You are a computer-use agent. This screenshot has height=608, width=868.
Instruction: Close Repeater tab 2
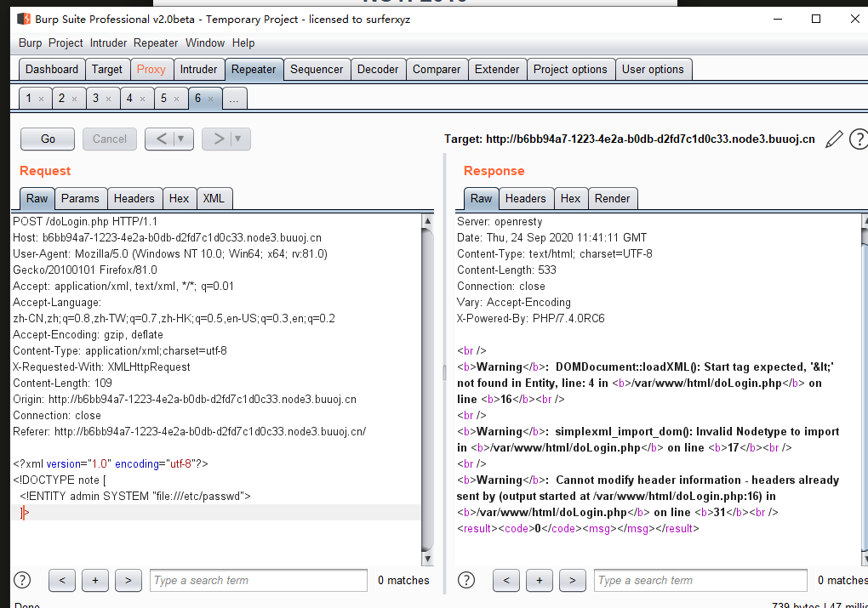pos(75,99)
